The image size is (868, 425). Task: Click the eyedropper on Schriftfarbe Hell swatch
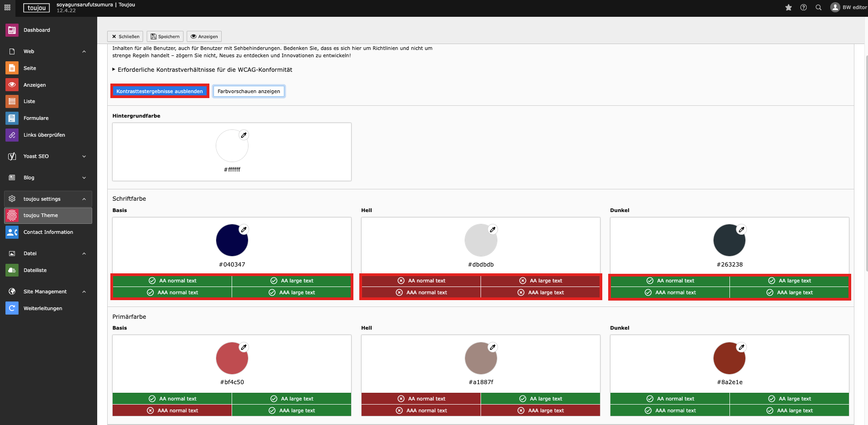click(x=492, y=229)
